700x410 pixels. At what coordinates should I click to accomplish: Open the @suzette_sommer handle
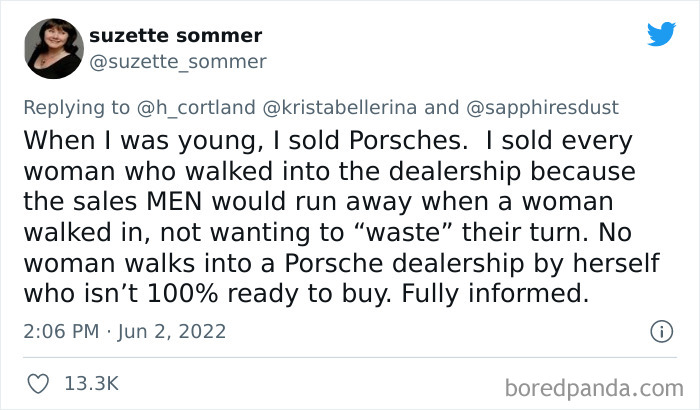pos(178,62)
